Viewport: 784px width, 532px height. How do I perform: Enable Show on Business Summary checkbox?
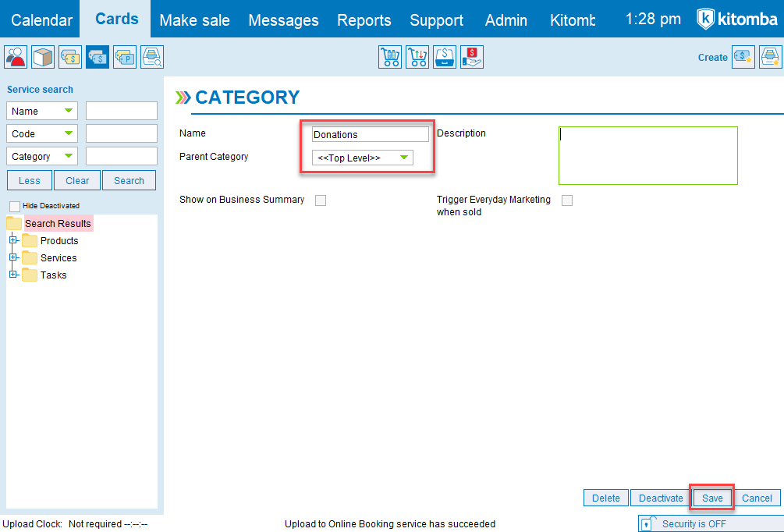click(x=321, y=200)
